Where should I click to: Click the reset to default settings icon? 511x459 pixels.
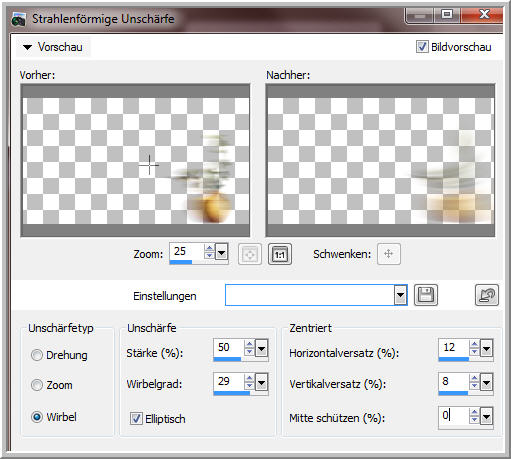[487, 295]
